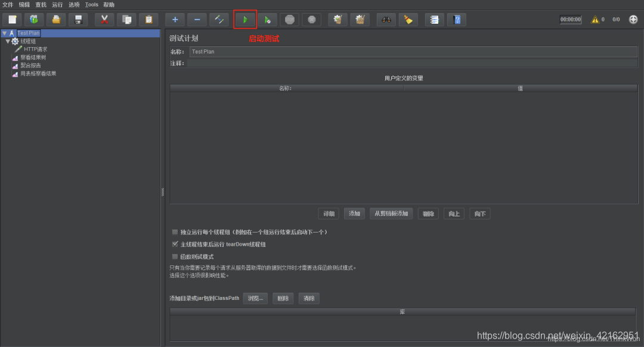The height and width of the screenshot is (347, 644).
Task: Open the Tools menu
Action: (91, 4)
